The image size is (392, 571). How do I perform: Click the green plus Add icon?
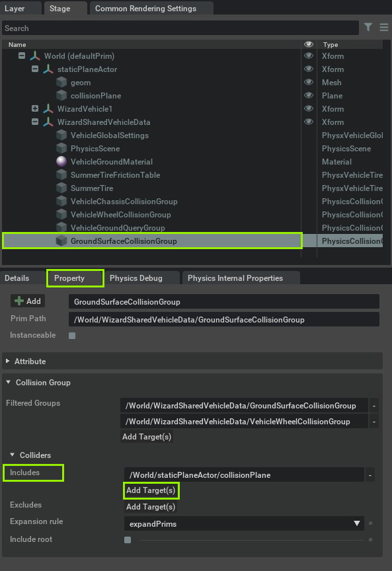19,301
